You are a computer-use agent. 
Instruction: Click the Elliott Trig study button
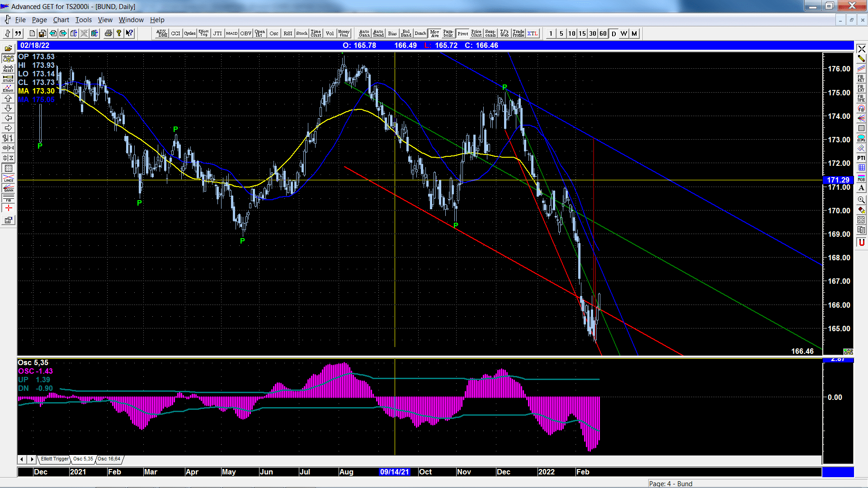(203, 33)
